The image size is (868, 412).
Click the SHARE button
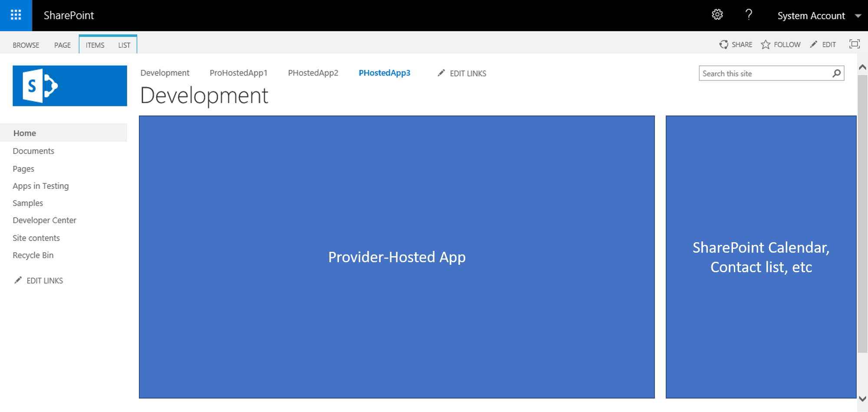point(736,44)
